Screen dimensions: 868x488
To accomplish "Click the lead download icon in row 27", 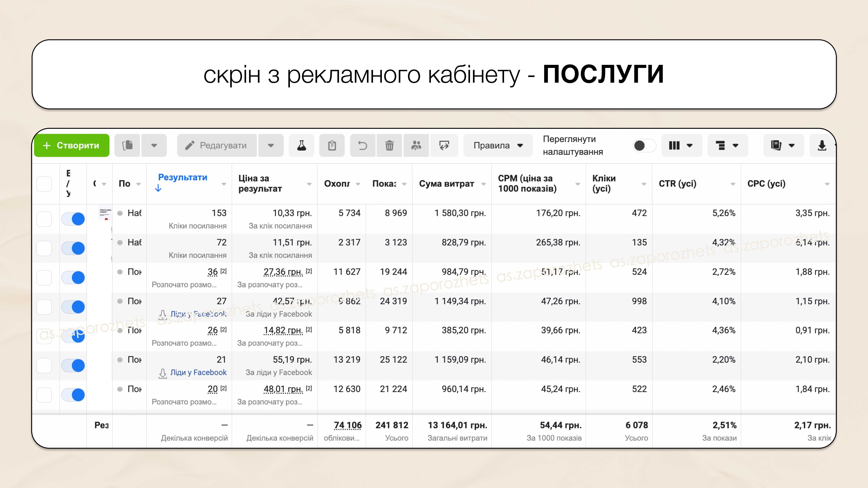I will click(x=163, y=315).
